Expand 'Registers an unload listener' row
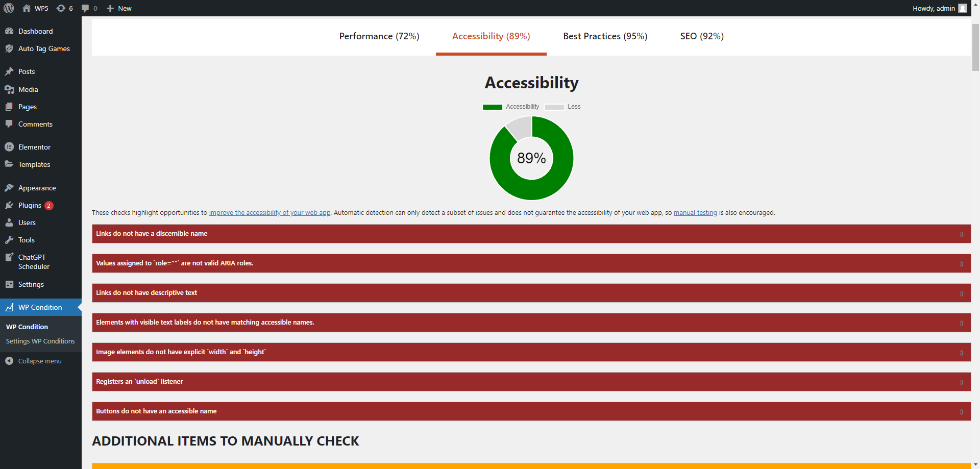Screen dimensions: 980x469 (x=531, y=382)
